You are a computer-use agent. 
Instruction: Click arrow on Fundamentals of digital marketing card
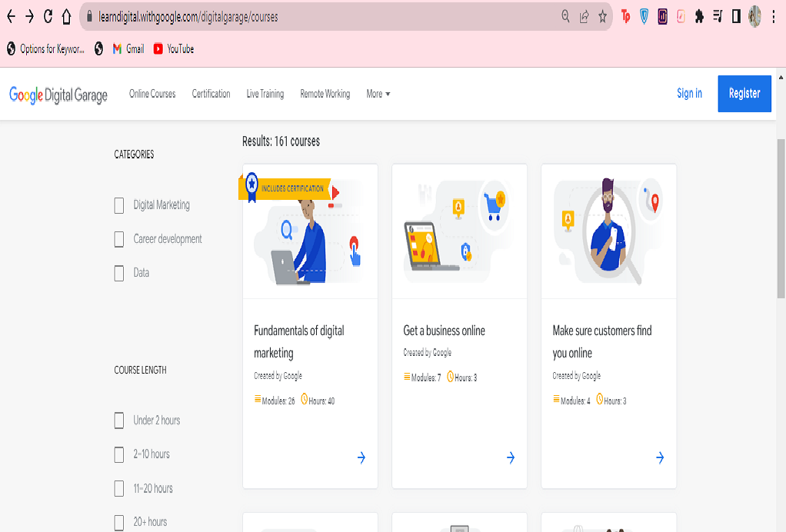pos(361,457)
